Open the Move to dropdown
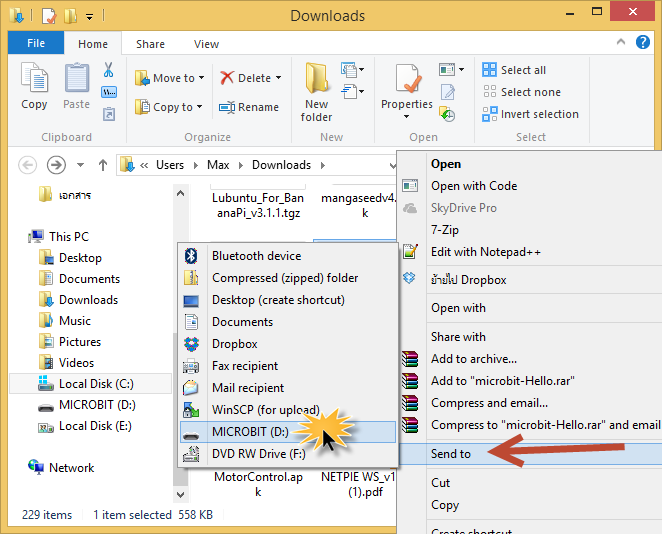 (170, 78)
